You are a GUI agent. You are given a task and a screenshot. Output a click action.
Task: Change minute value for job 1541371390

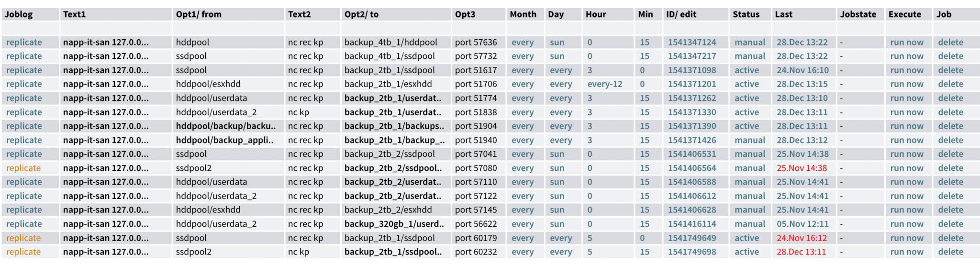644,126
